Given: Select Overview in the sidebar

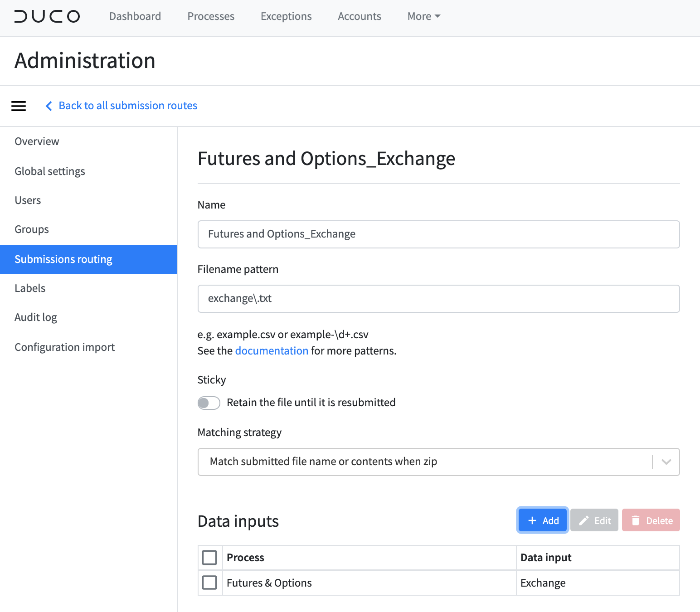Looking at the screenshot, I should tap(88, 141).
